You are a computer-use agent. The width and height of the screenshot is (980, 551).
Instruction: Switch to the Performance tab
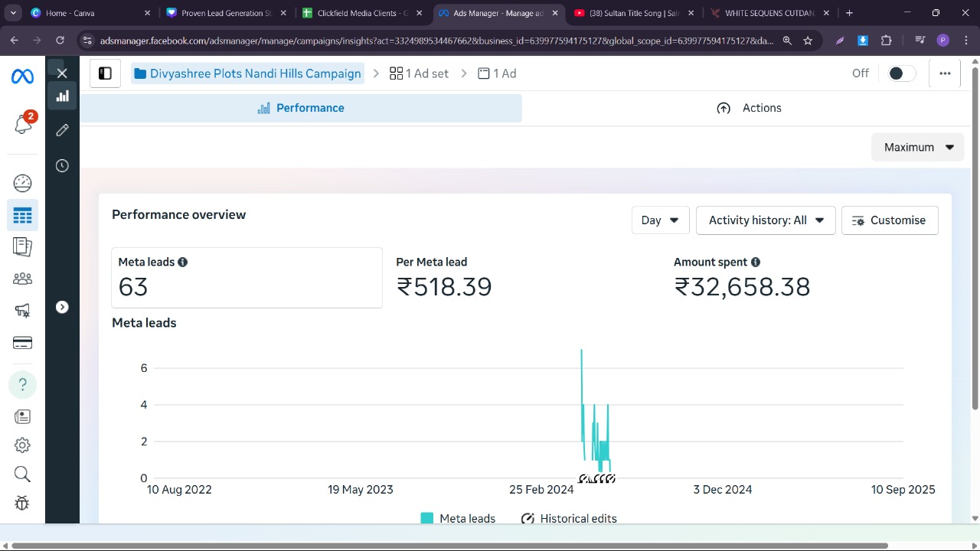pos(301,108)
